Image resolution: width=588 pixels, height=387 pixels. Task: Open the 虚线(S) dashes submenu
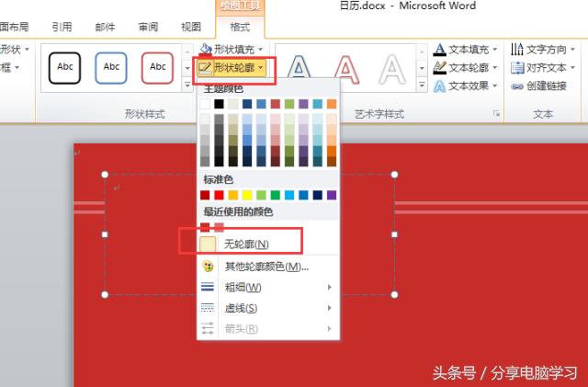point(268,308)
